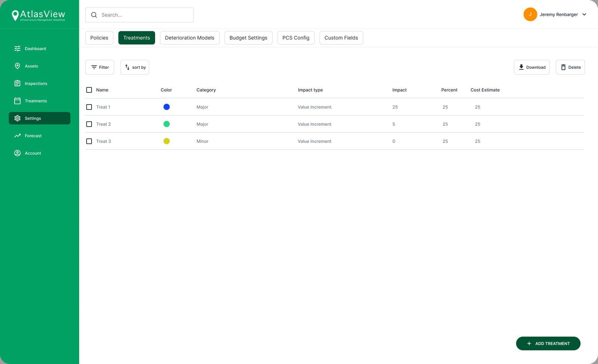The width and height of the screenshot is (598, 364).
Task: Select all rows with the Name header checkbox
Action: pos(89,90)
